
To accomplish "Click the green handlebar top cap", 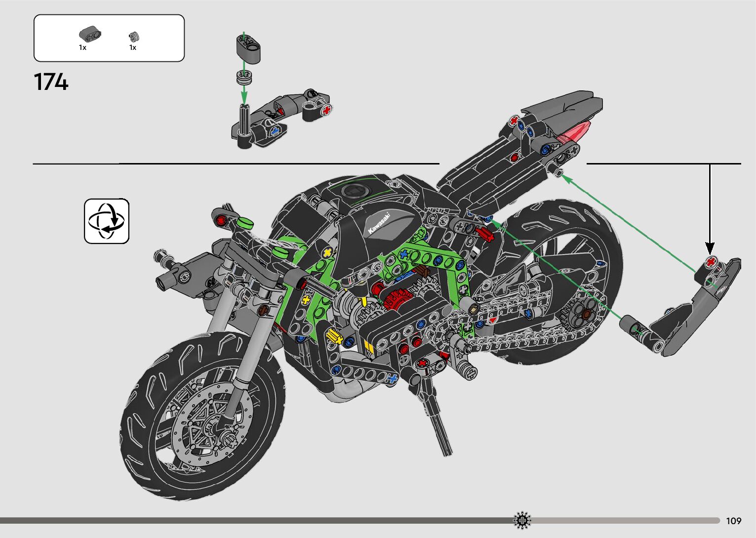I will (245, 223).
